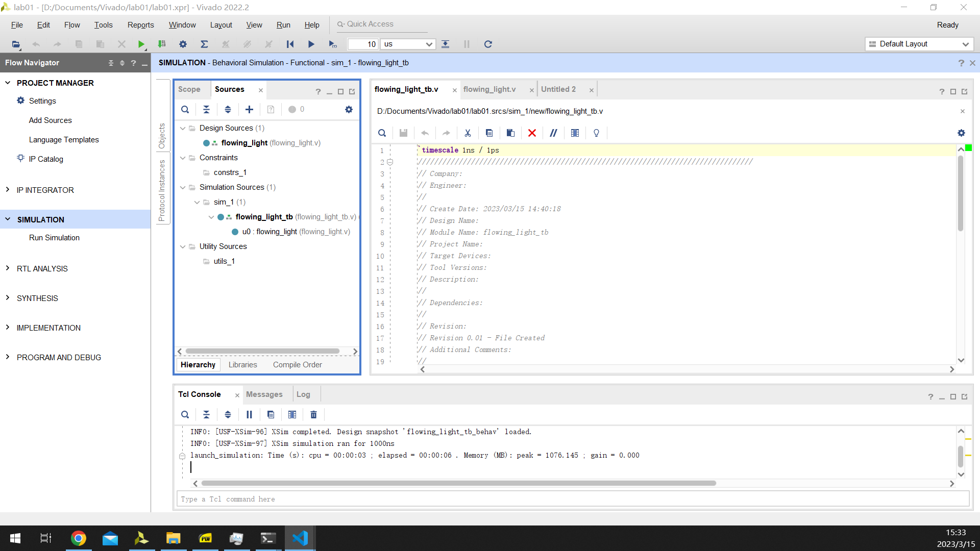Click Run Simulation in Flow Navigator
This screenshot has height=551, width=980.
point(54,238)
